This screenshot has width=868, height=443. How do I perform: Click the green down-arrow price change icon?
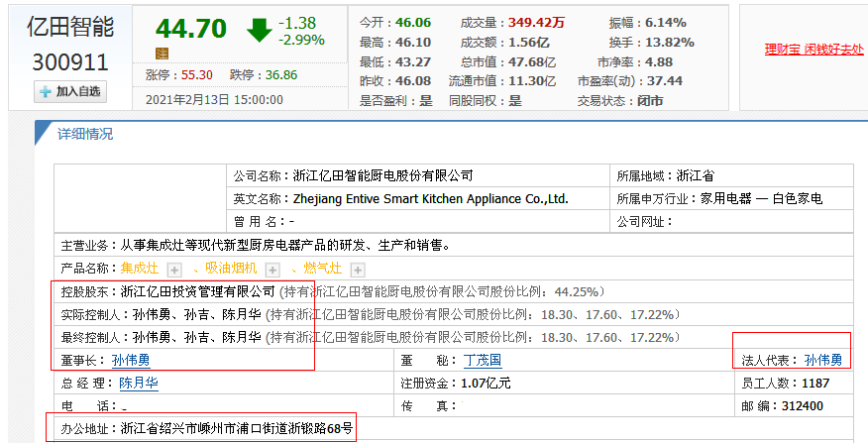point(259,30)
